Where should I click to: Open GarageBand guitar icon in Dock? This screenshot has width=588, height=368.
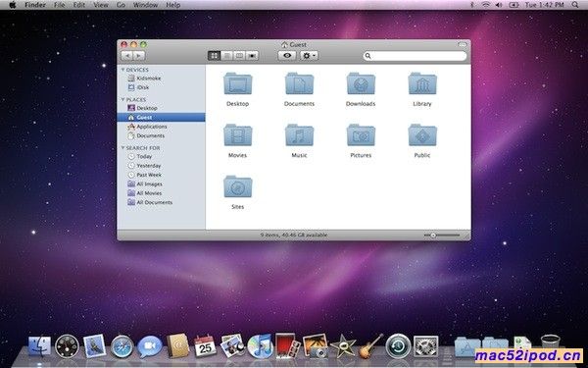pyautogui.click(x=370, y=345)
